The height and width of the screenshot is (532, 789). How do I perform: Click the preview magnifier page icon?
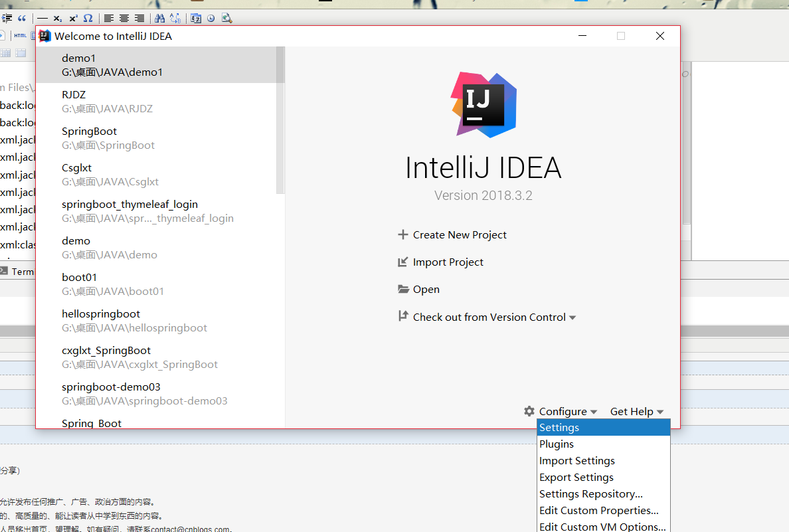point(227,19)
